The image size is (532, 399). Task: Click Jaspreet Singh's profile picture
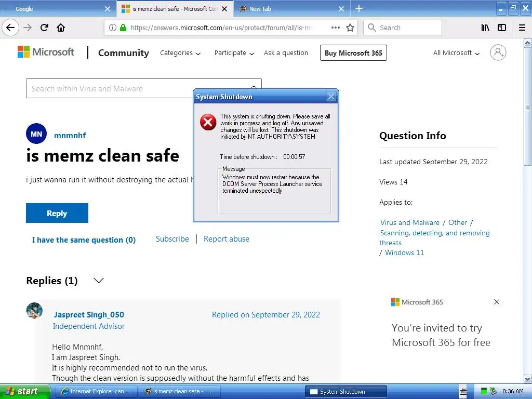pyautogui.click(x=34, y=311)
